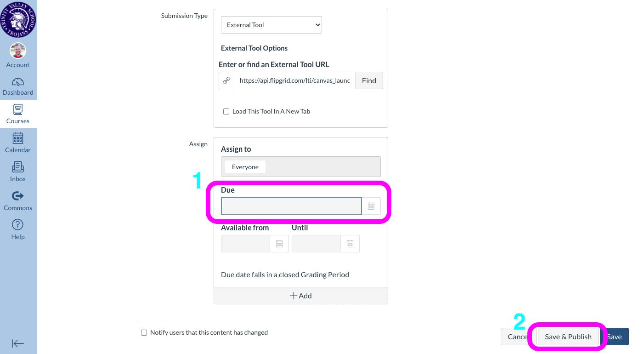Click the Find button for the External Tool
Viewport: 644px width, 354px height.
click(369, 80)
